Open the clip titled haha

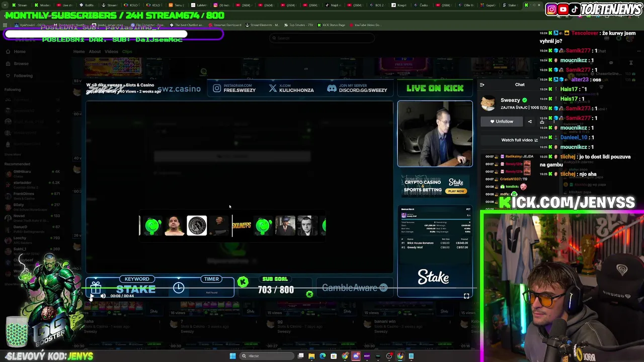88,321
